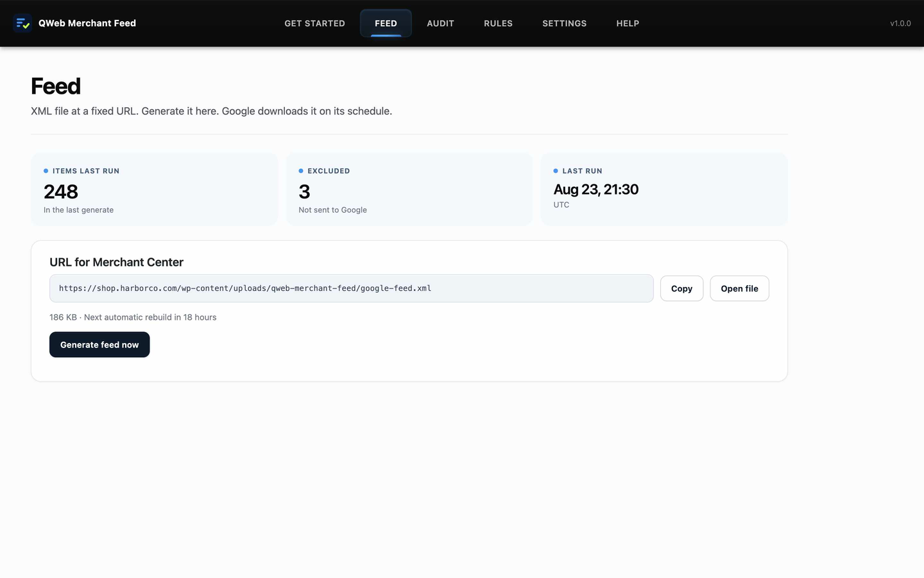The height and width of the screenshot is (578, 924).
Task: Open the Help tab
Action: point(628,23)
